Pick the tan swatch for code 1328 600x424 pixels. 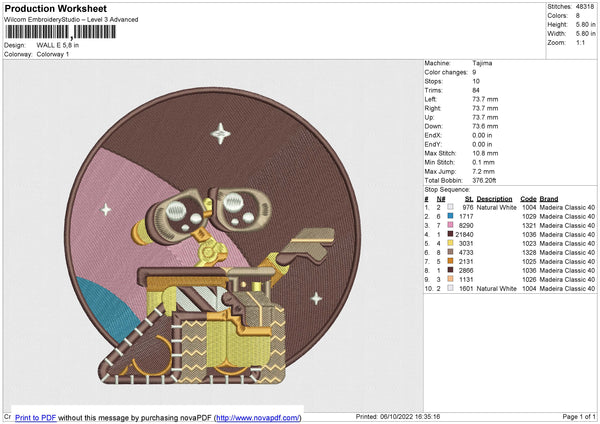point(450,252)
